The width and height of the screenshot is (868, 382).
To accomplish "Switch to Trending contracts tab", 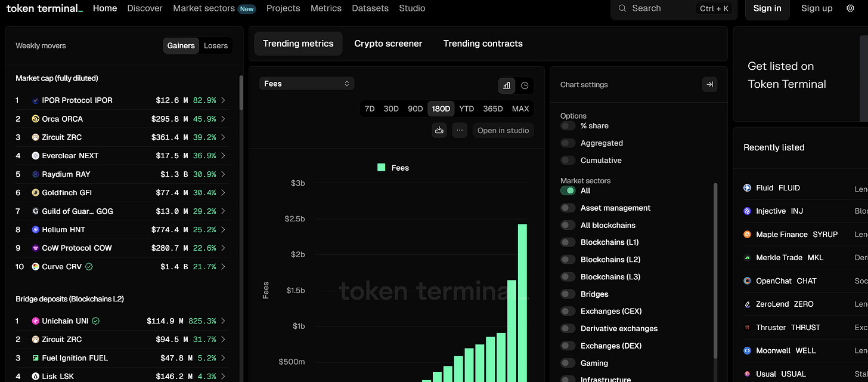I will (x=483, y=44).
